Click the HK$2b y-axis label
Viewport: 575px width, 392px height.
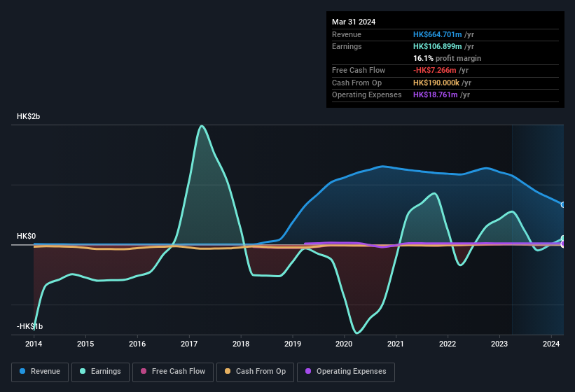[x=29, y=116]
